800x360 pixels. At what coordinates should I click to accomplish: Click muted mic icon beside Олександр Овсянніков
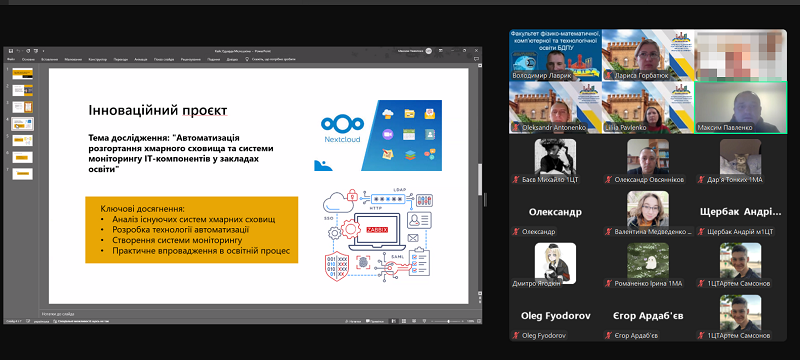608,179
